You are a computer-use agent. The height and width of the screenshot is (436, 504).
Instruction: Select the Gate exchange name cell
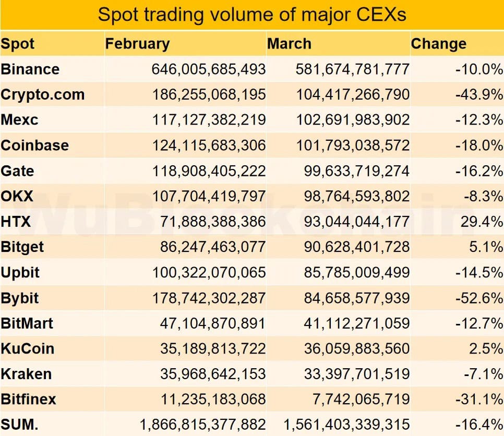point(18,171)
